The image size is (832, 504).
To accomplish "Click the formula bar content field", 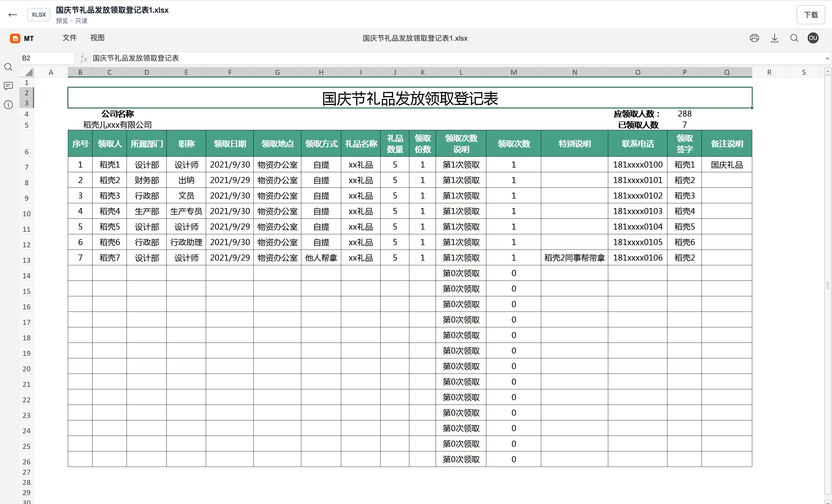I will (456, 58).
